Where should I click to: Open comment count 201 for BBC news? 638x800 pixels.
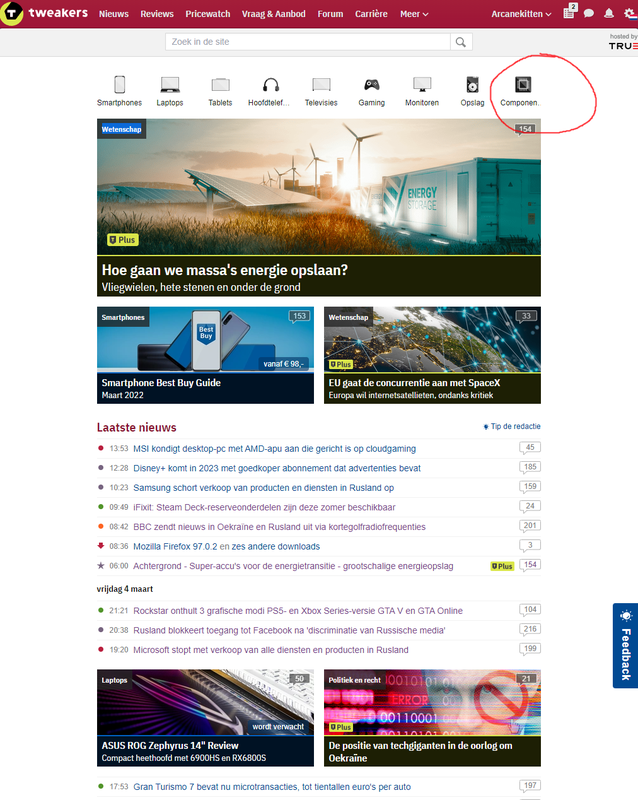coord(530,526)
